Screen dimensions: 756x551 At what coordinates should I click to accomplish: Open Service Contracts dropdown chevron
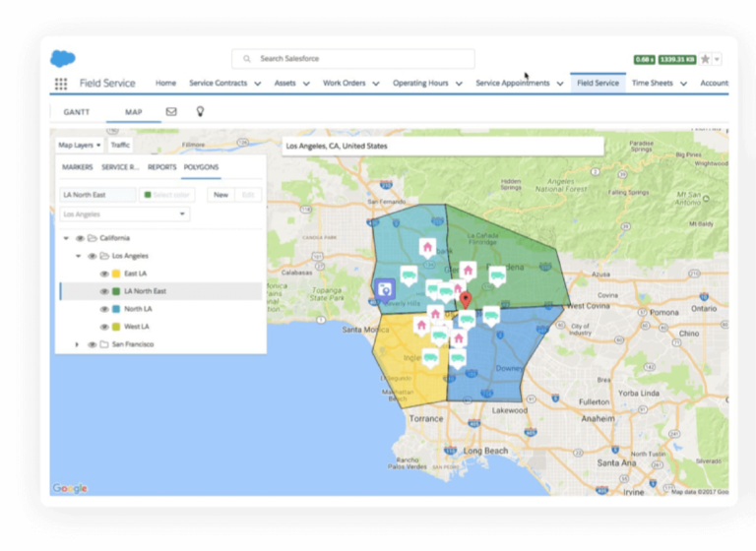tap(258, 84)
